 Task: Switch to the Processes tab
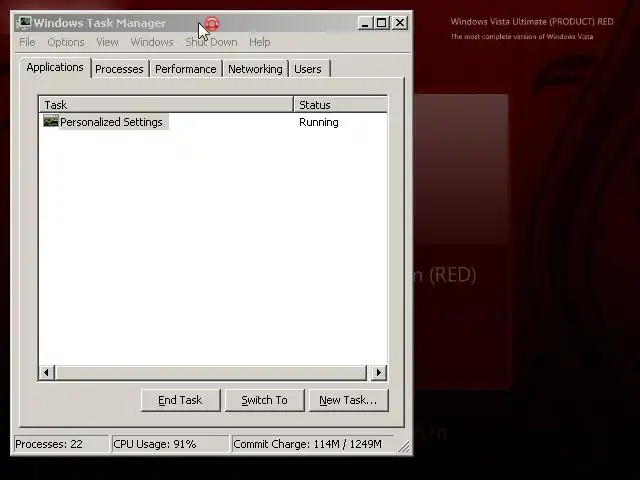click(x=119, y=69)
